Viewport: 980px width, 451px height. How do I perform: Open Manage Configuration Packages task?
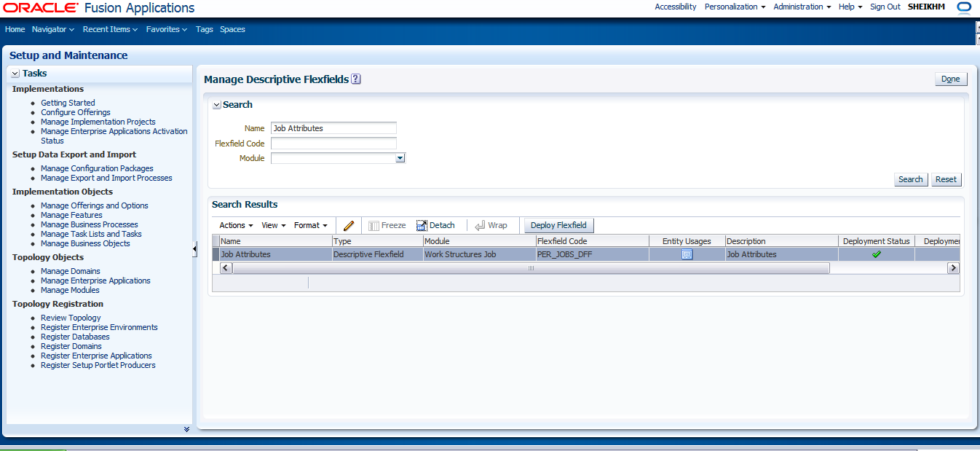tap(97, 168)
